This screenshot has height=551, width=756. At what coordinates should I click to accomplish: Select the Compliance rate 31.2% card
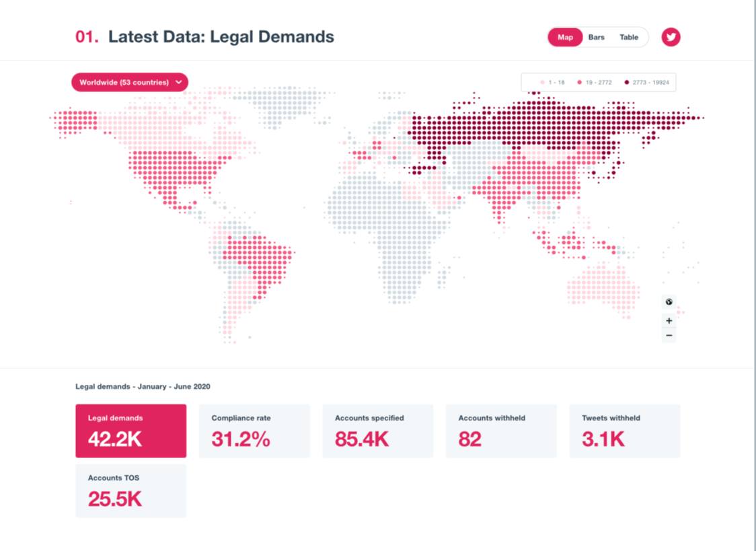(254, 431)
